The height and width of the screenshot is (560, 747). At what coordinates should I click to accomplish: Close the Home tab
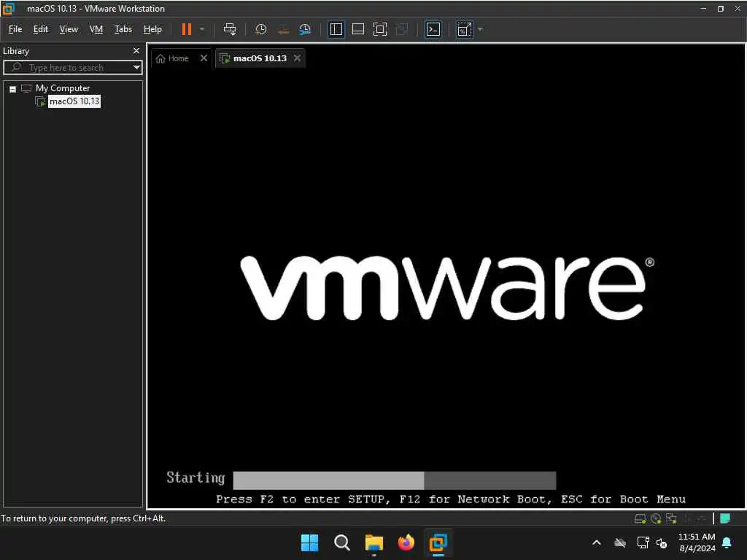pos(204,58)
